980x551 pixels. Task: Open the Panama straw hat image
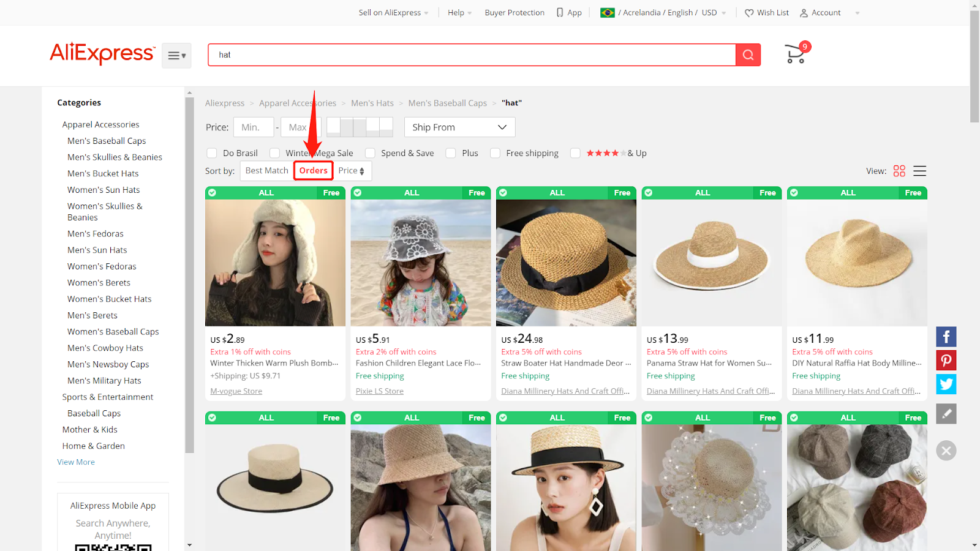[712, 263]
